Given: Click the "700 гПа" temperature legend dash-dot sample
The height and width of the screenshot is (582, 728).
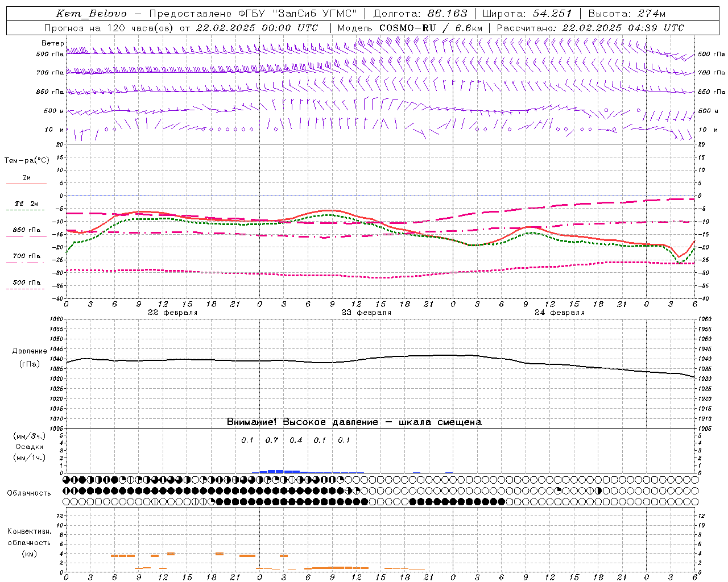Looking at the screenshot, I should (x=26, y=263).
